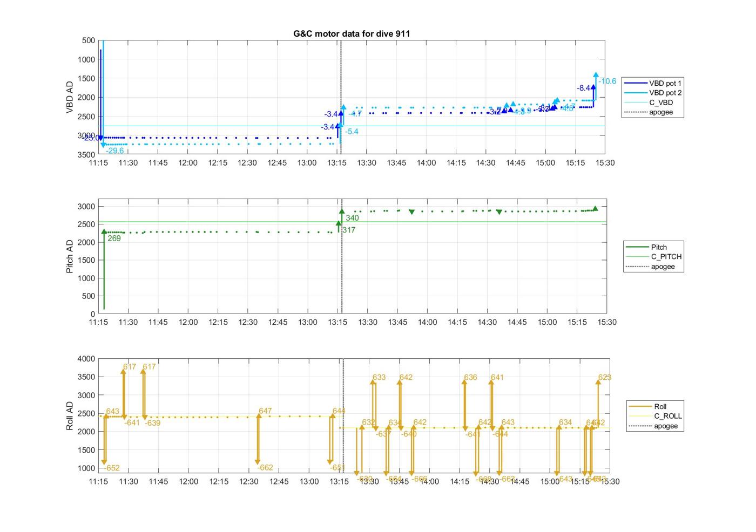
Task: Click the "269" label in the Pitch plot
Action: click(x=114, y=238)
